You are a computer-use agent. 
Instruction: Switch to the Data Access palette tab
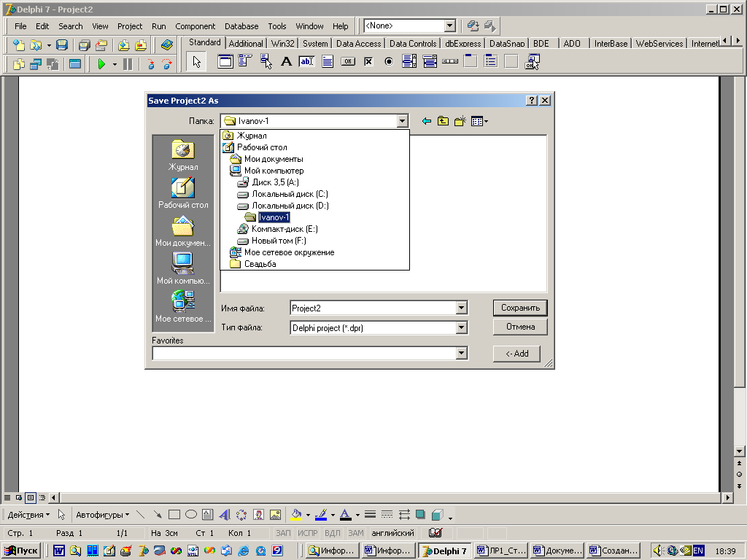359,43
